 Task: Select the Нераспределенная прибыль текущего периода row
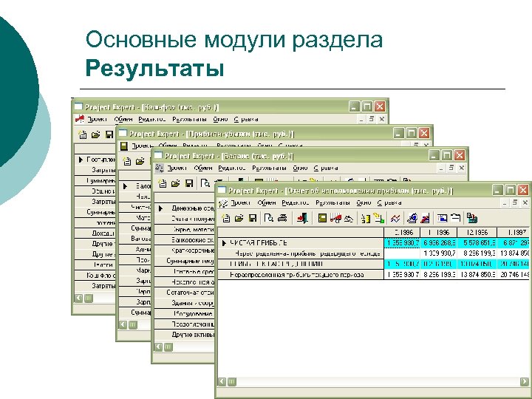click(301, 274)
